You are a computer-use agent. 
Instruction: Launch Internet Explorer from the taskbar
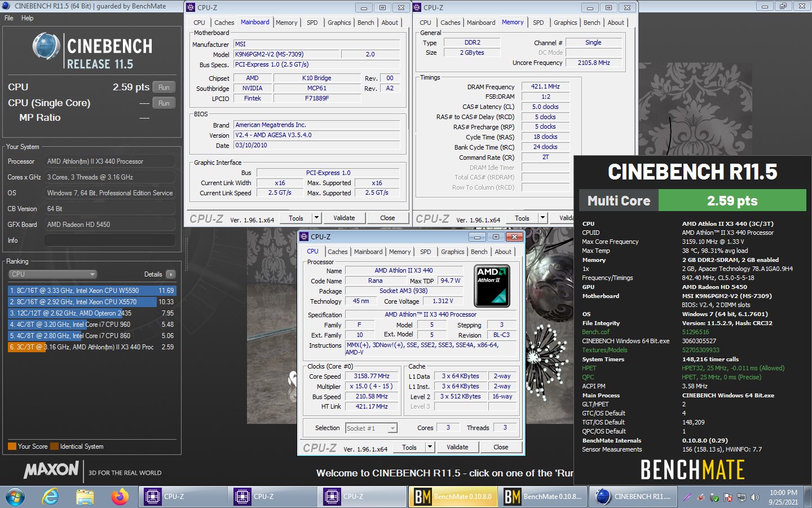click(x=51, y=497)
